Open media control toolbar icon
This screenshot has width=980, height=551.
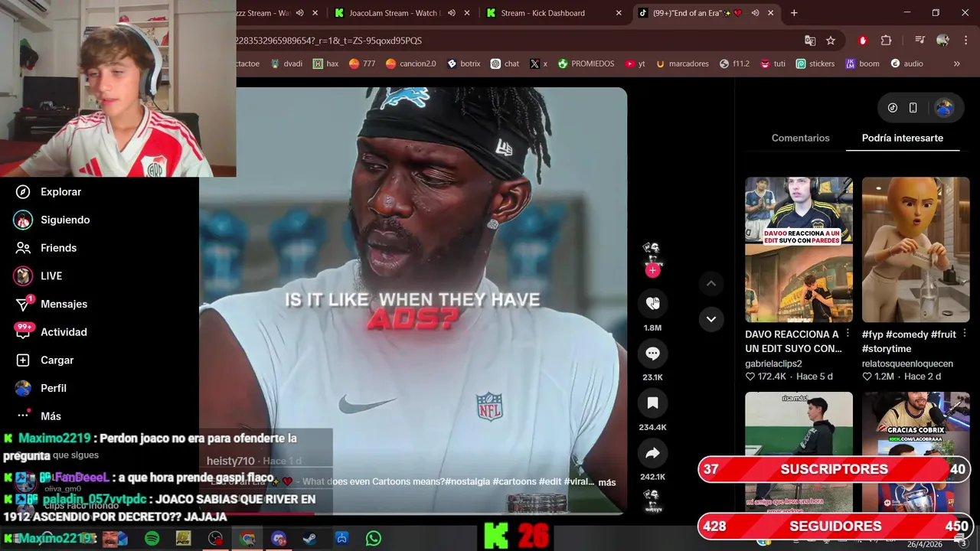click(x=920, y=41)
